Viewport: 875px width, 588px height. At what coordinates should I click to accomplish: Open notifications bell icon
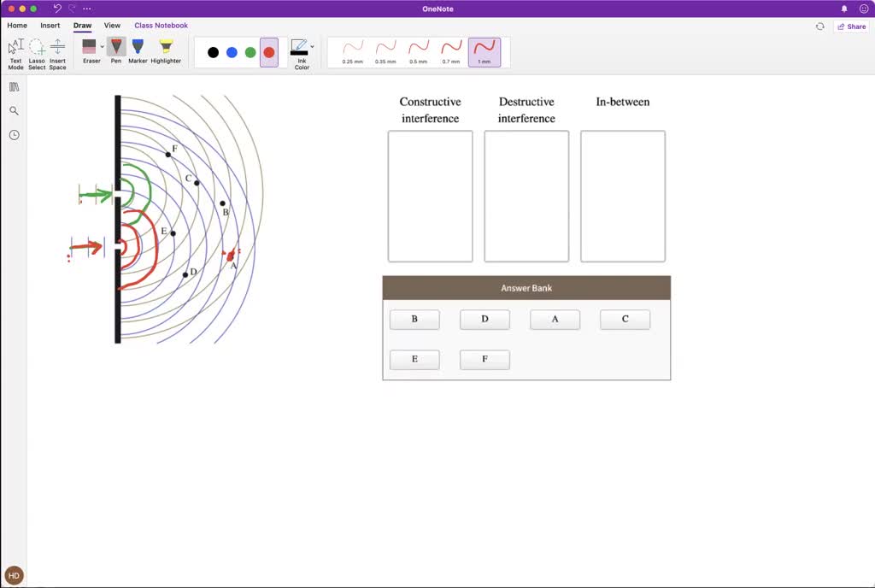point(844,9)
